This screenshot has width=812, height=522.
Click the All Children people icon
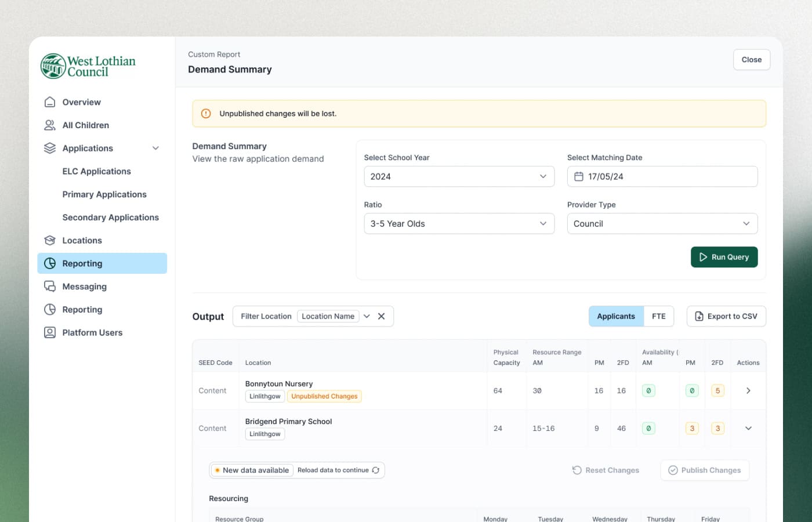tap(50, 125)
